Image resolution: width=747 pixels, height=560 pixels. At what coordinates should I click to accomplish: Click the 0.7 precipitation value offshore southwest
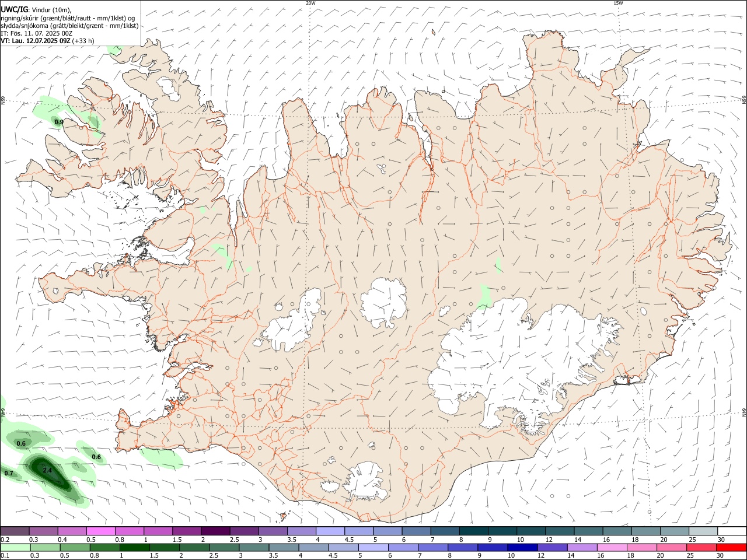click(9, 473)
